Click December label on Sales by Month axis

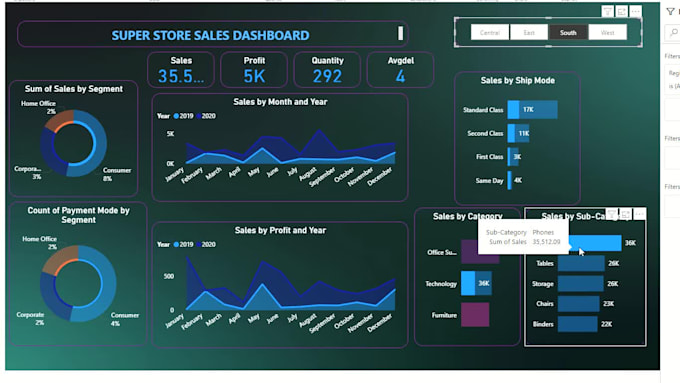[380, 176]
